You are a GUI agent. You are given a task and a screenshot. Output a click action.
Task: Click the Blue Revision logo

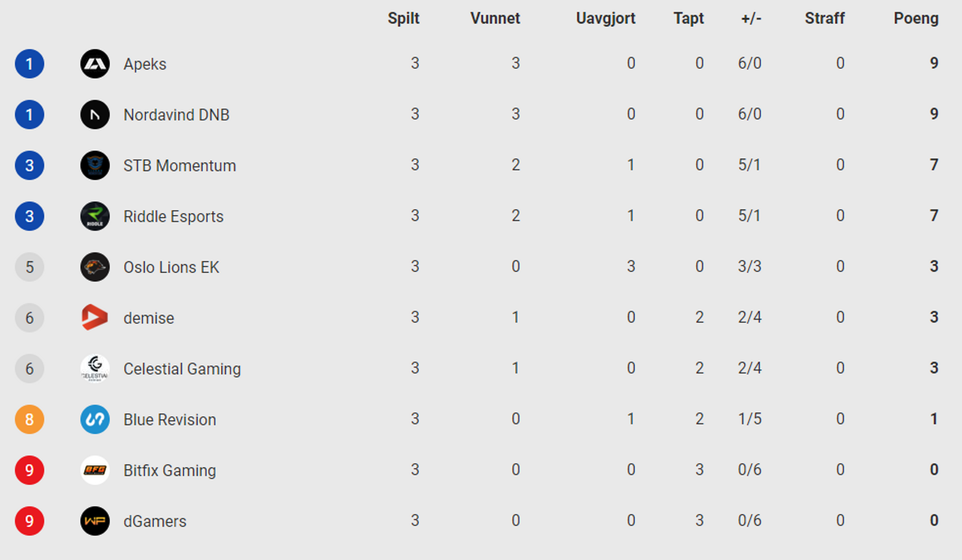(x=95, y=419)
